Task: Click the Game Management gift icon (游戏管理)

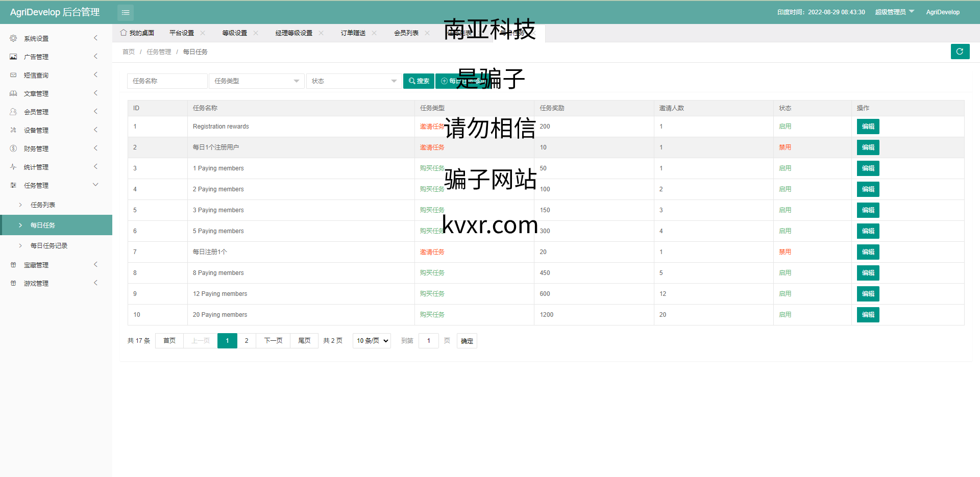Action: (13, 283)
